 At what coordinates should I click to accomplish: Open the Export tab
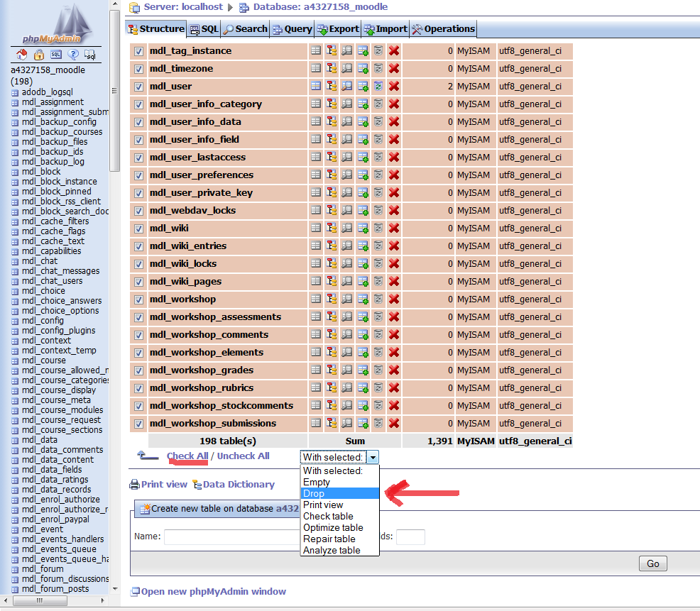click(339, 29)
